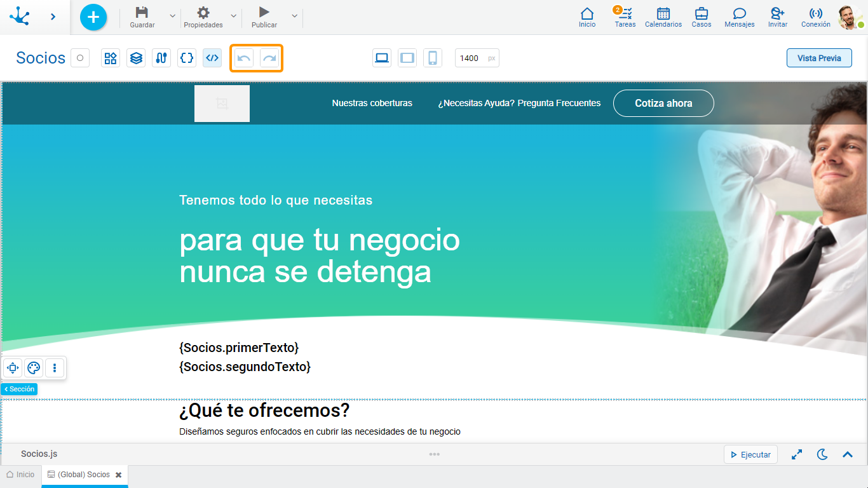Image resolution: width=868 pixels, height=488 pixels.
Task: Switch to tablet view
Action: click(x=407, y=58)
